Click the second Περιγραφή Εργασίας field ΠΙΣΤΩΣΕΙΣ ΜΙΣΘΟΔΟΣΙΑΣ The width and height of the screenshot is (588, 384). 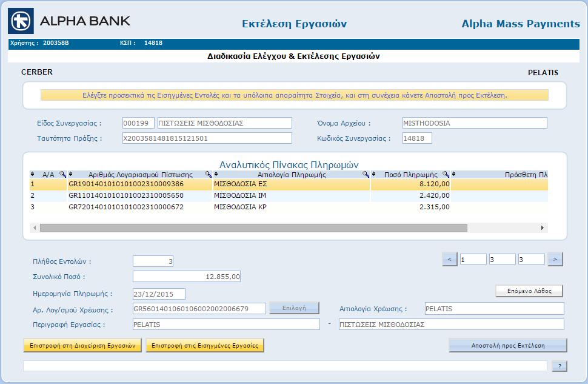tap(451, 325)
